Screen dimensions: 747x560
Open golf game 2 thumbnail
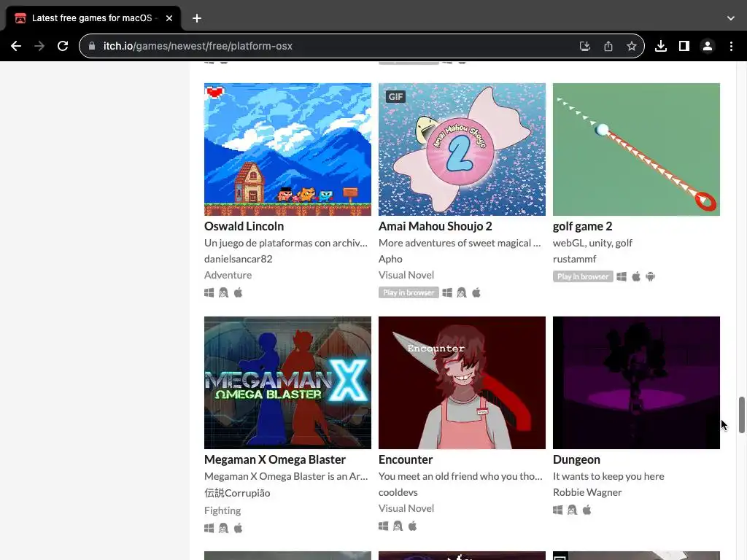(636, 149)
